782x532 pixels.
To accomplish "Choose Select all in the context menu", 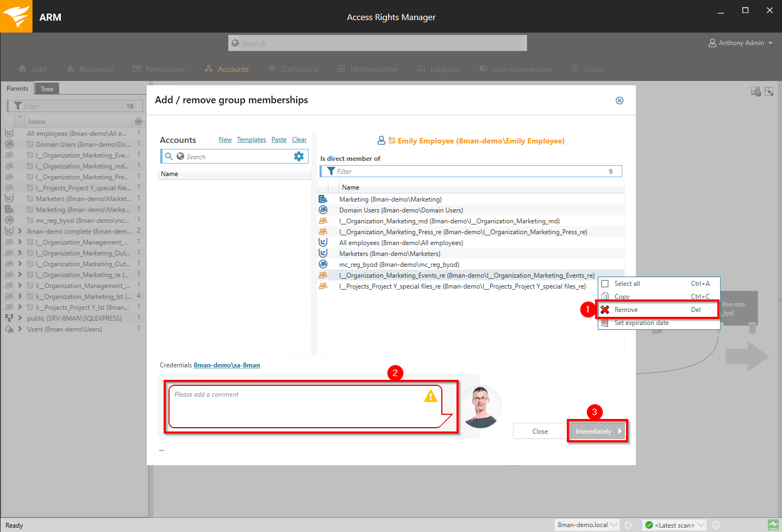I will tap(627, 284).
